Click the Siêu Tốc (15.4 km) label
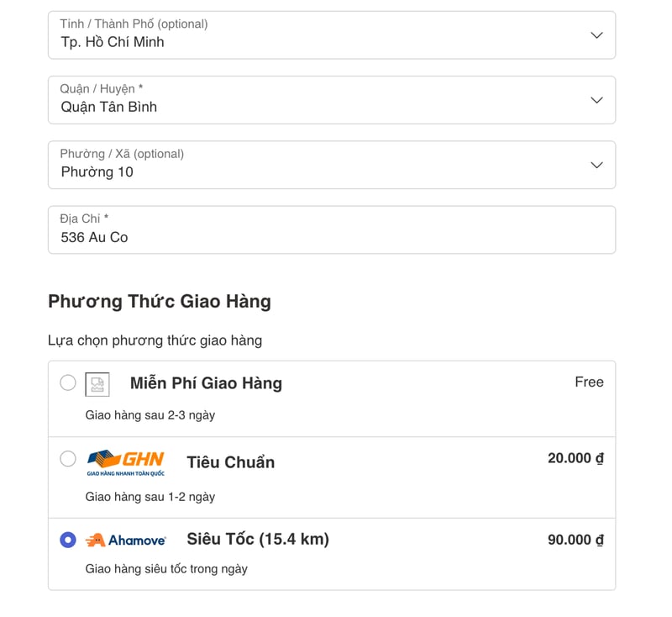Viewport: 672px width, 617px height. pos(258,540)
